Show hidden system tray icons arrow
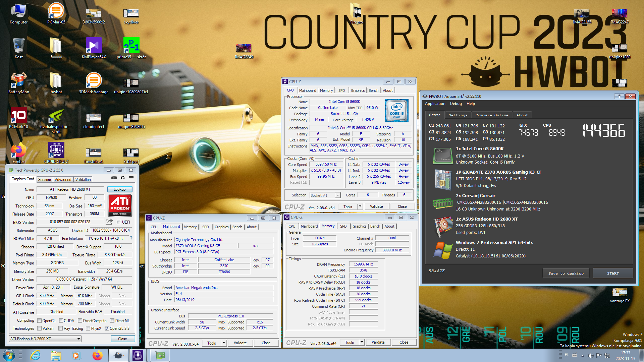Viewport: 644px width, 362px height. pyautogui.click(x=583, y=355)
